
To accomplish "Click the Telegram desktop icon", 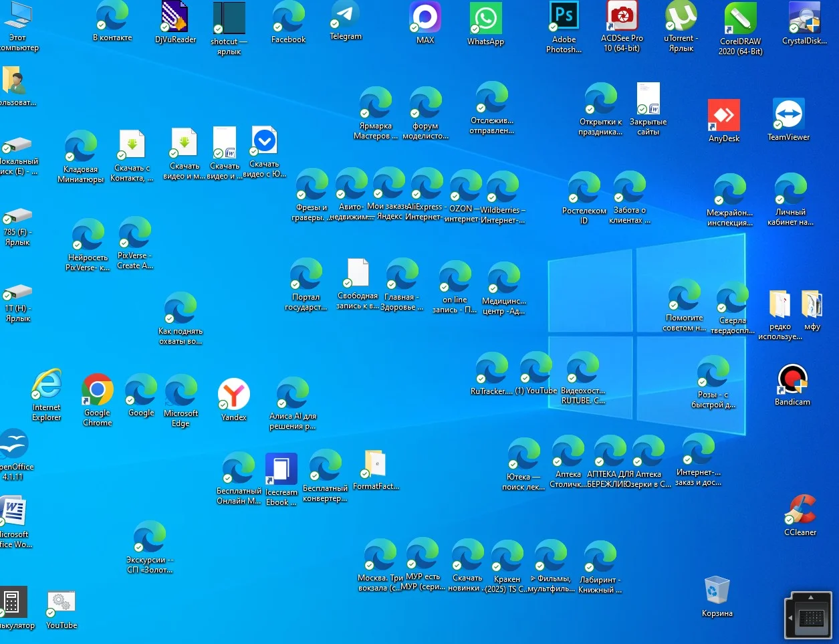I will point(346,16).
